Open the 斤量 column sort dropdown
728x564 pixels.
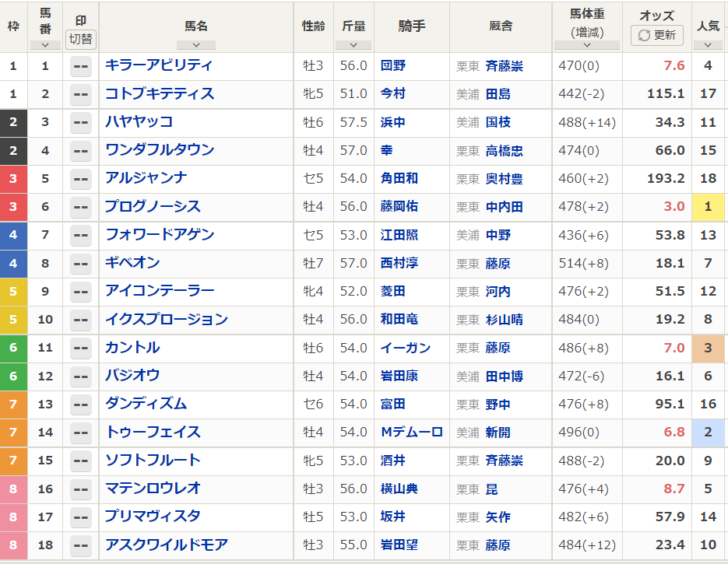353,45
